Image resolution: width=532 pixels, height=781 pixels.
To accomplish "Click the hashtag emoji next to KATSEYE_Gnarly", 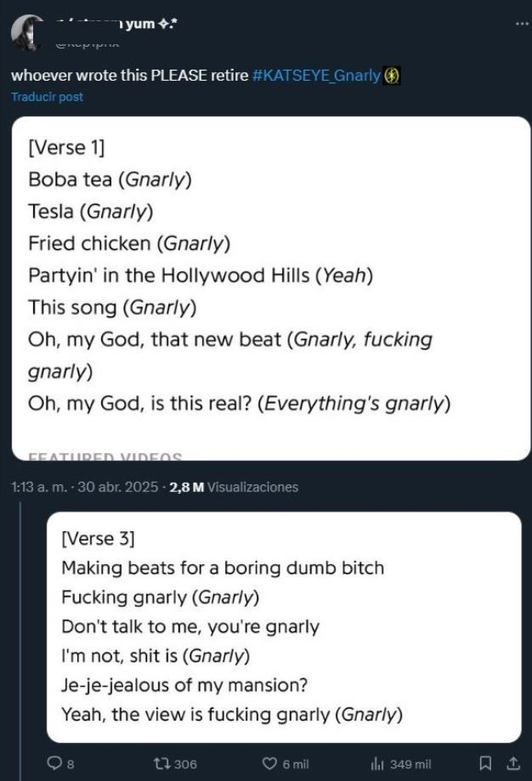I will click(x=392, y=76).
